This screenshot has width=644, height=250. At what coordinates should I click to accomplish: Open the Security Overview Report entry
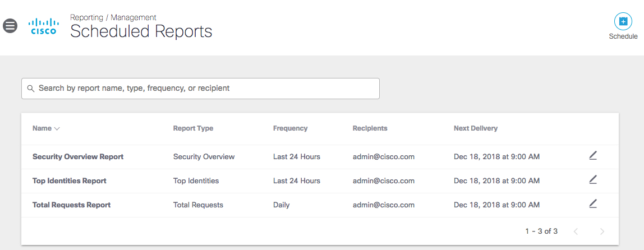78,157
